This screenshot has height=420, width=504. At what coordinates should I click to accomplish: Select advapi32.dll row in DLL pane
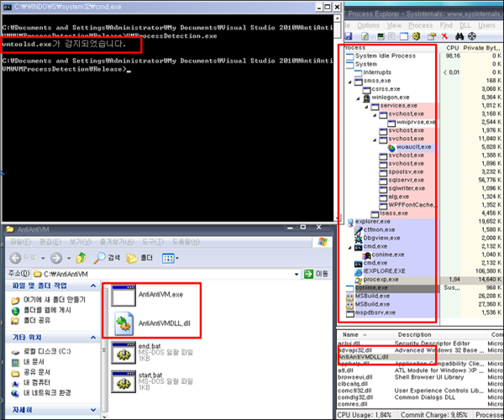coord(420,350)
